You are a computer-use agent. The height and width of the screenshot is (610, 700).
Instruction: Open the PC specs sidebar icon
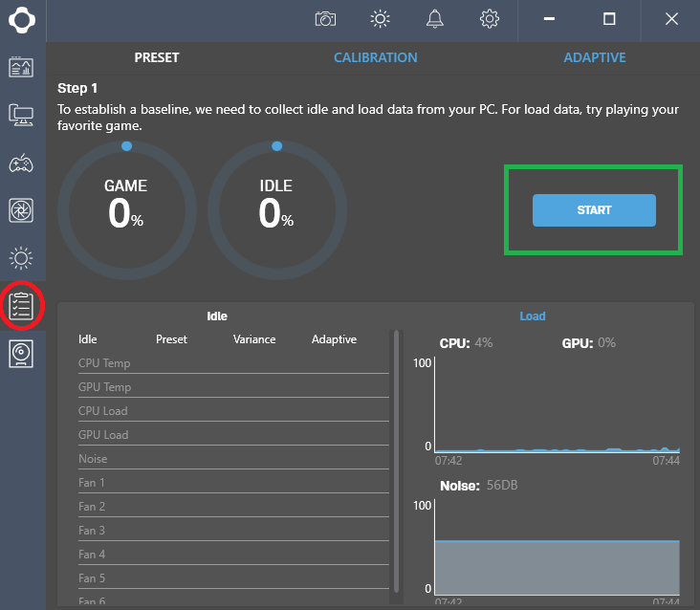coord(21,115)
